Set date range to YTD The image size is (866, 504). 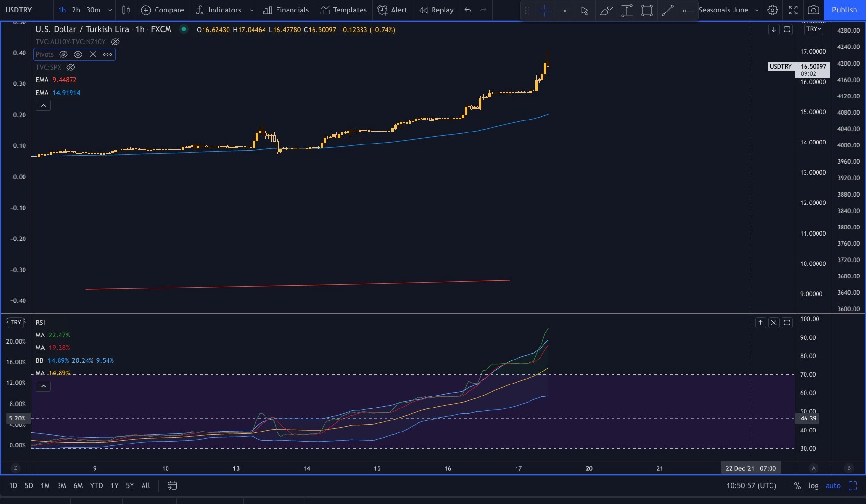point(96,486)
